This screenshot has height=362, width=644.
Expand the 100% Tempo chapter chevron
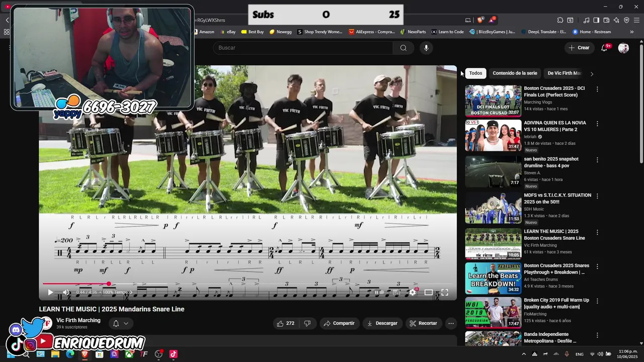pyautogui.click(x=131, y=292)
